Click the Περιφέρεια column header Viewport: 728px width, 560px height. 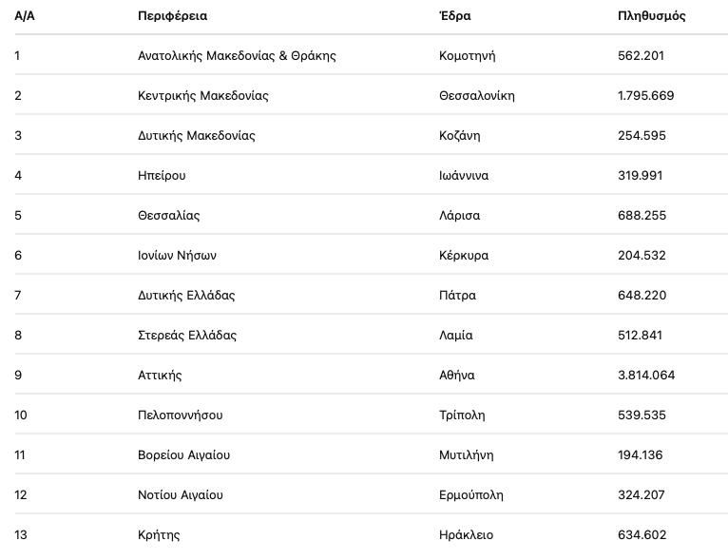172,16
